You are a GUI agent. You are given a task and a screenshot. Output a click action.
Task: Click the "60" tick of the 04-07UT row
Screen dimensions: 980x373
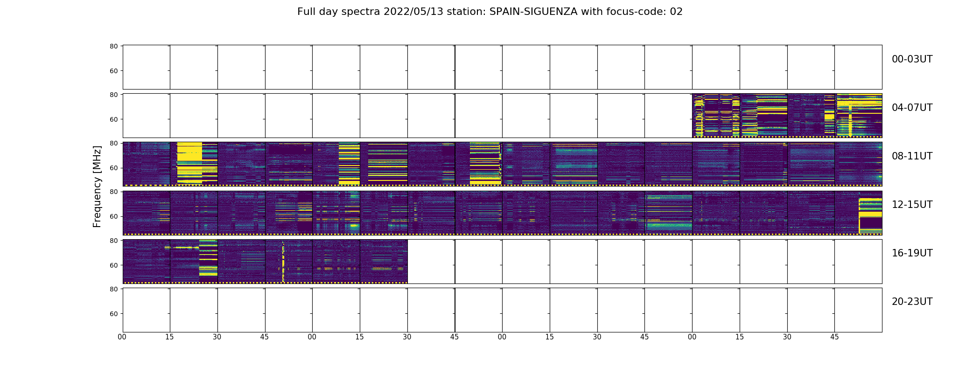pyautogui.click(x=113, y=119)
